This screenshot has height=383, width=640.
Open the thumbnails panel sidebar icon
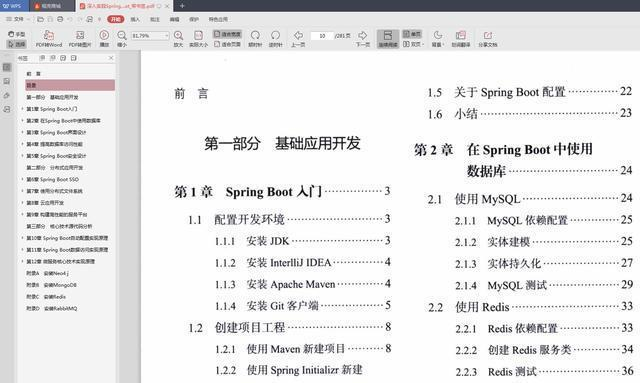click(x=7, y=81)
